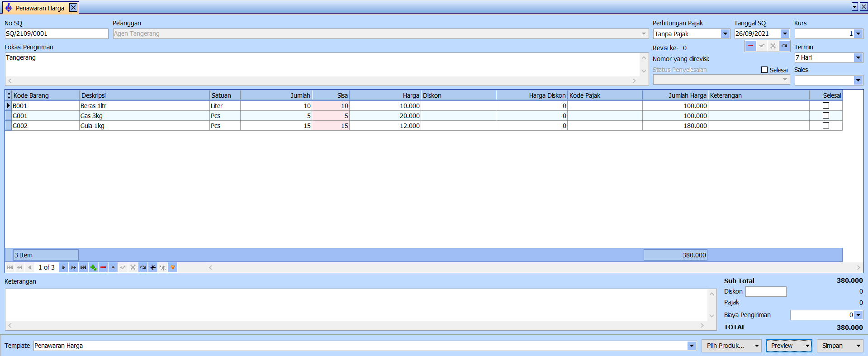The image size is (868, 356).
Task: Delete revision with red minus near Revisi
Action: coord(750,46)
